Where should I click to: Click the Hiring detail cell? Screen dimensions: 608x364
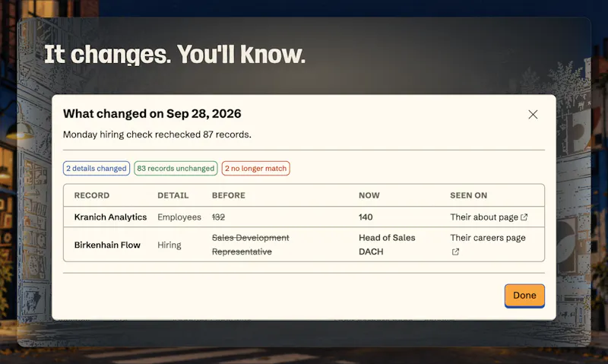(x=169, y=245)
